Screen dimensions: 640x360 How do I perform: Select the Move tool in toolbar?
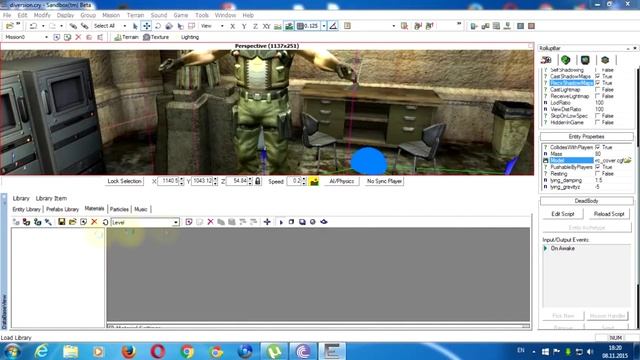146,26
